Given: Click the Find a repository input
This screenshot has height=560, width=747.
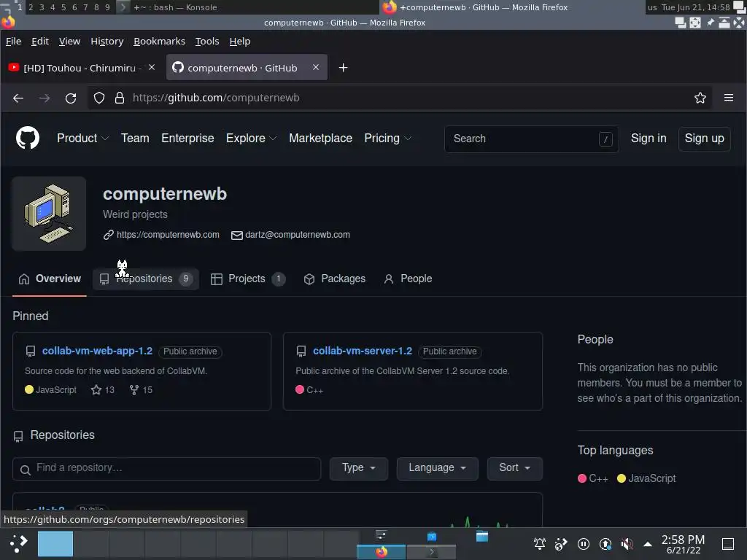Looking at the screenshot, I should point(167,469).
